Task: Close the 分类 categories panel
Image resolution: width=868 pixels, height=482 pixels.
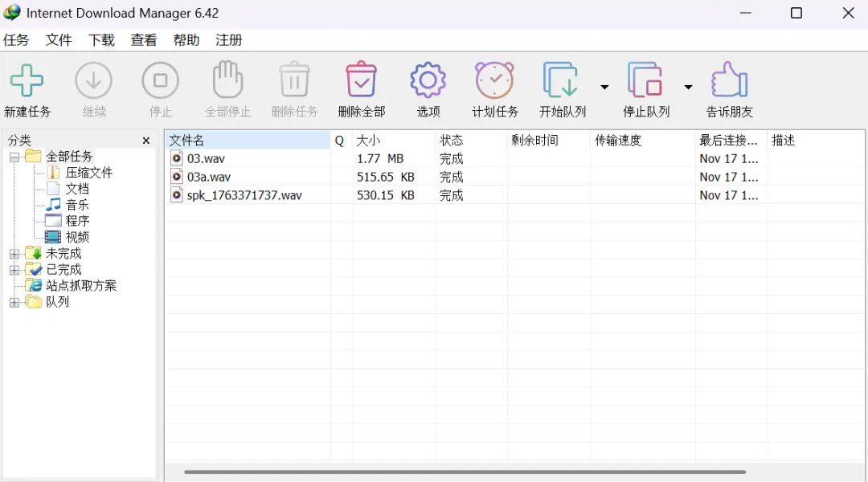Action: click(146, 141)
